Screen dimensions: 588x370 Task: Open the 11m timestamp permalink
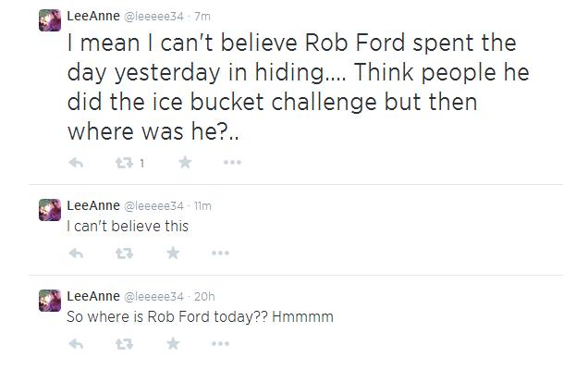coord(204,206)
